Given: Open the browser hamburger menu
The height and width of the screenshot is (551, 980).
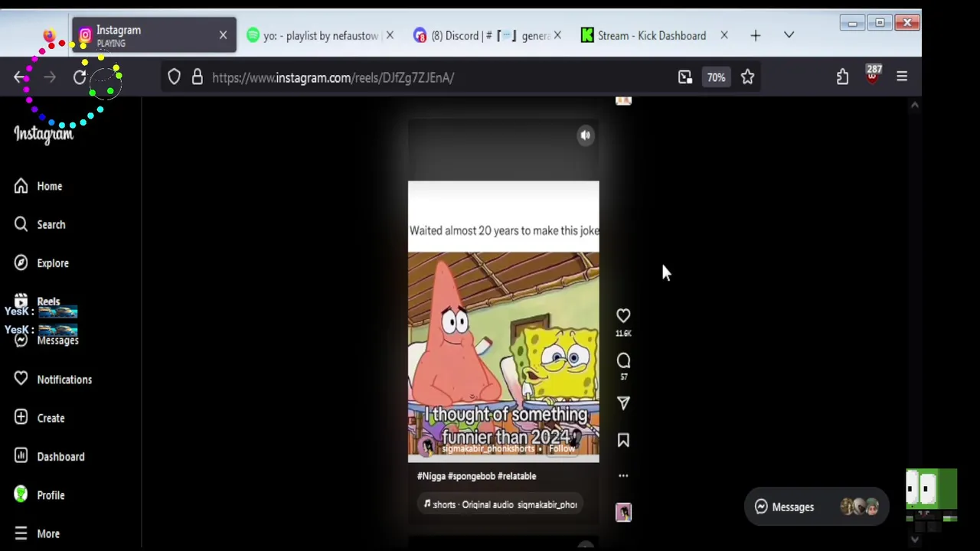Looking at the screenshot, I should pyautogui.click(x=902, y=77).
